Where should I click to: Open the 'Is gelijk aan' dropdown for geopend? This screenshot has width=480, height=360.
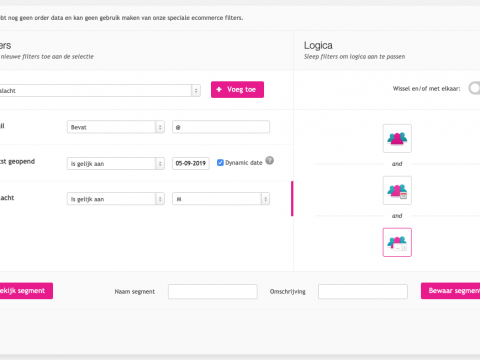pyautogui.click(x=116, y=164)
